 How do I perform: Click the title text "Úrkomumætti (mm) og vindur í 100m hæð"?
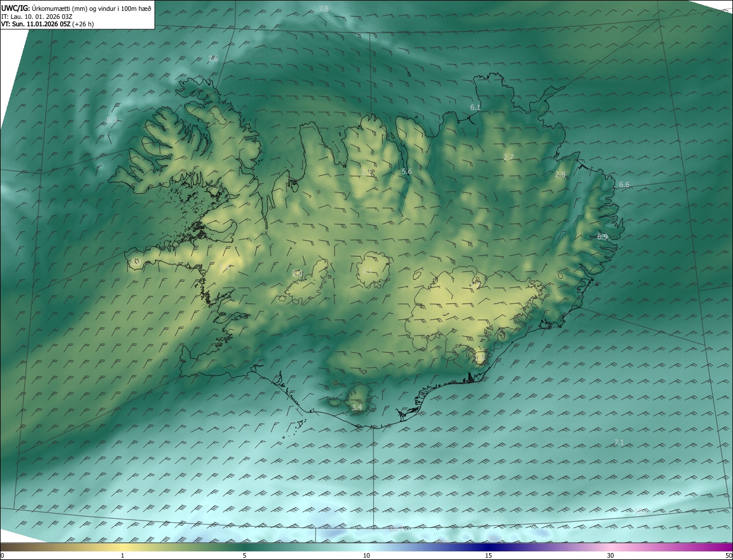91,8
